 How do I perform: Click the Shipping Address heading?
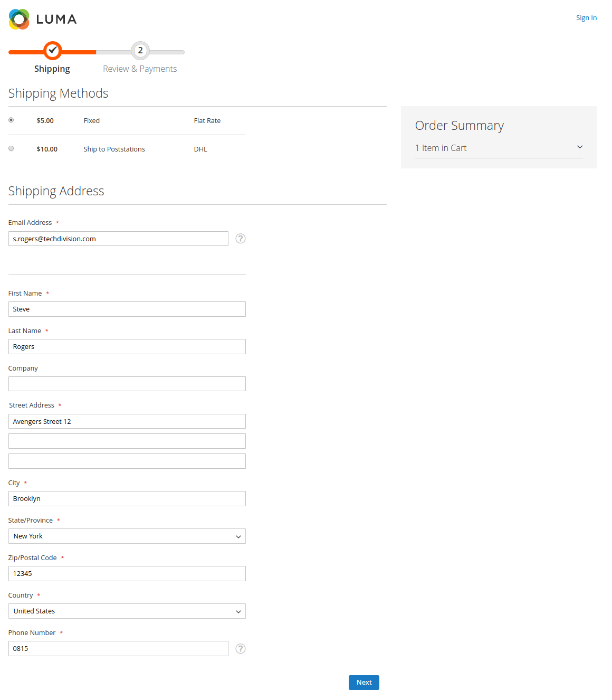point(56,191)
